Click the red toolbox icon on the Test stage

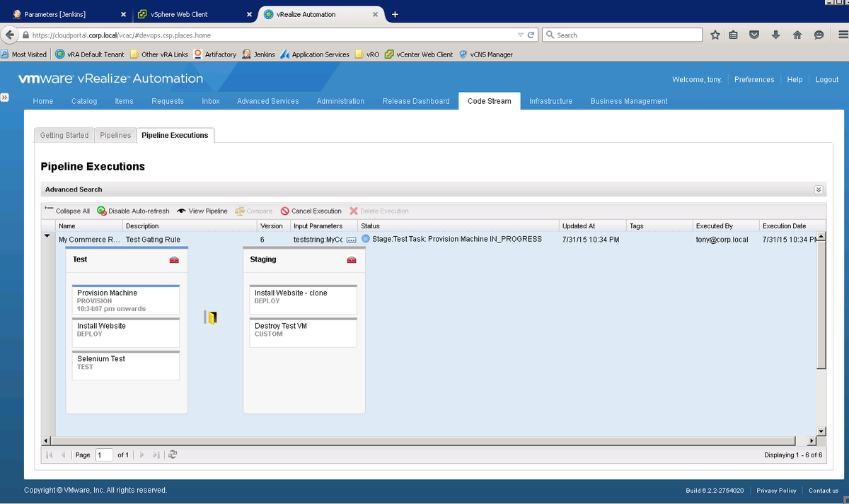(x=174, y=260)
